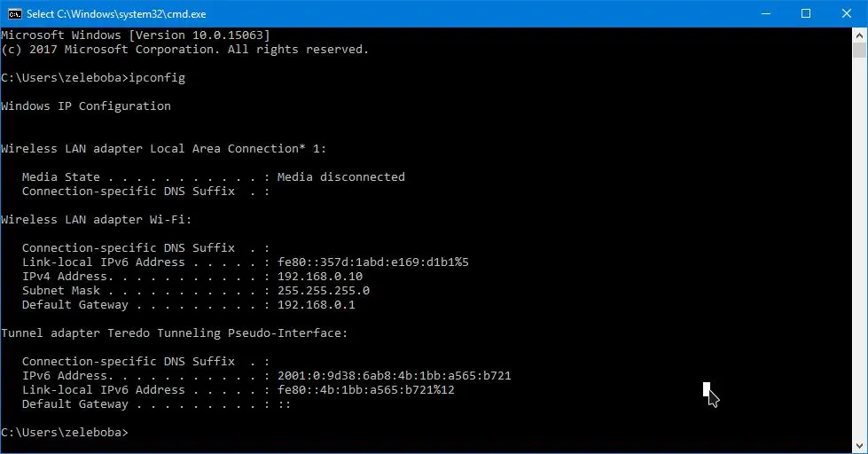The width and height of the screenshot is (868, 454).
Task: Click the scrollbar up arrow
Action: click(859, 35)
